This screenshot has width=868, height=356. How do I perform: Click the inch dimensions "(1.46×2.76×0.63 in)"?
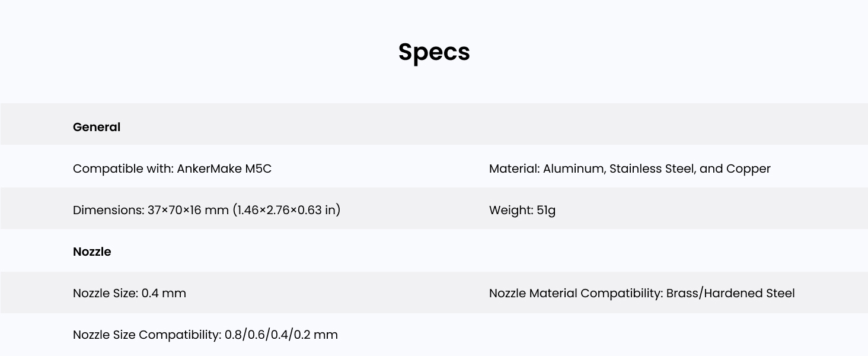pos(287,210)
